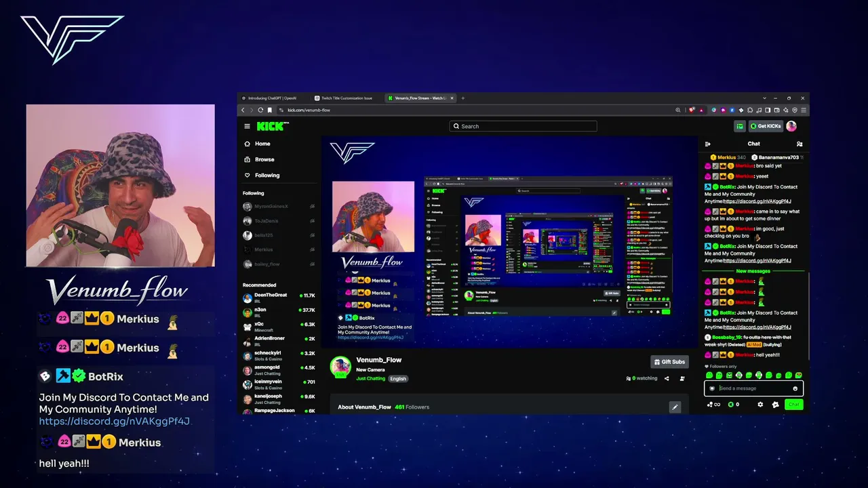
Task: Click the shield icon in chat input
Action: click(712, 388)
